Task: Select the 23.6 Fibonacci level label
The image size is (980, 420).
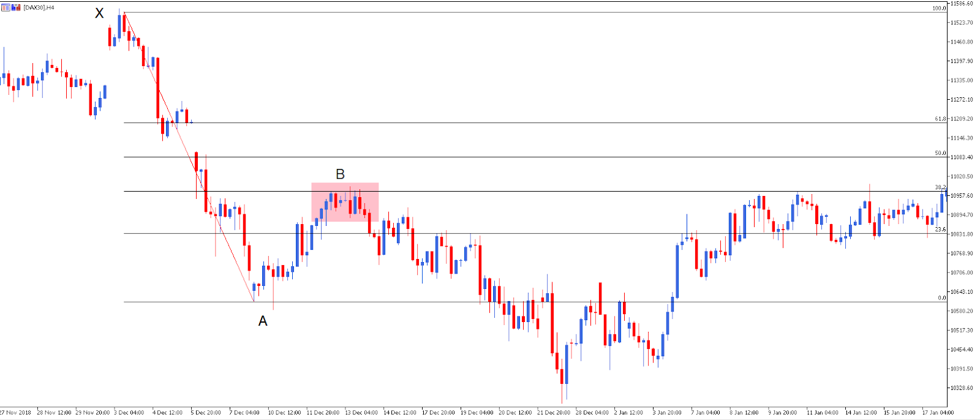Action: click(x=940, y=230)
